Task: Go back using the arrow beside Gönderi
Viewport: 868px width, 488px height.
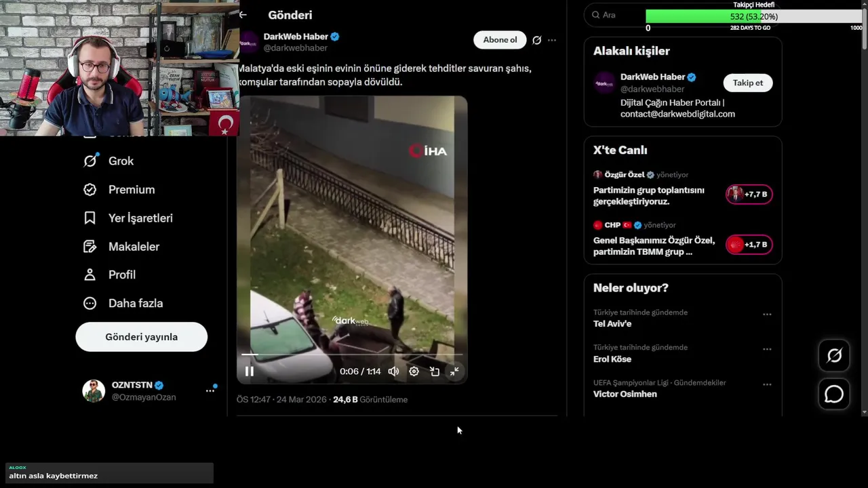Action: [243, 15]
